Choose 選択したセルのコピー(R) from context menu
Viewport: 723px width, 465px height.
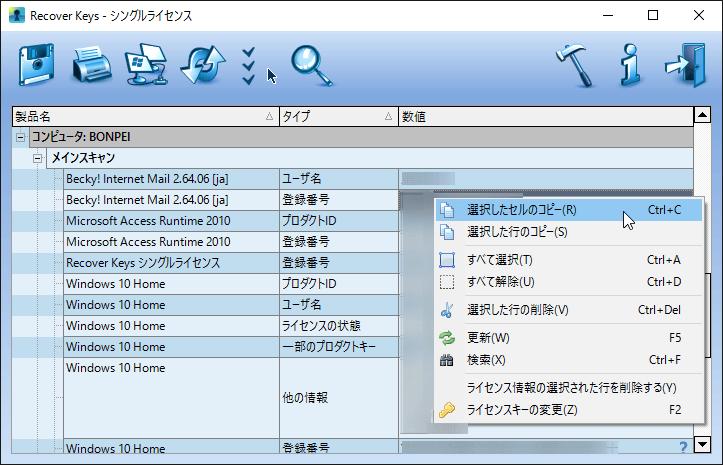(x=569, y=210)
